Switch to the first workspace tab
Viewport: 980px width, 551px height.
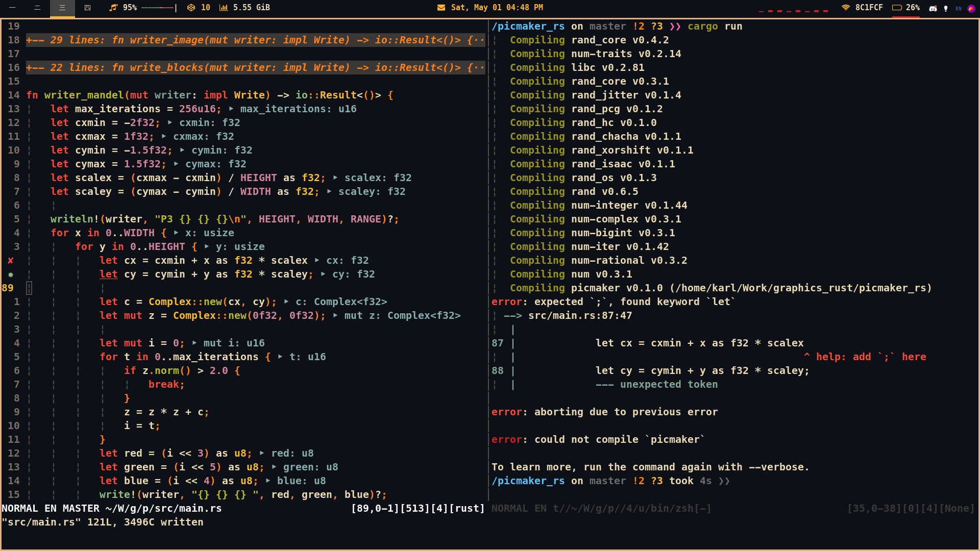click(12, 8)
